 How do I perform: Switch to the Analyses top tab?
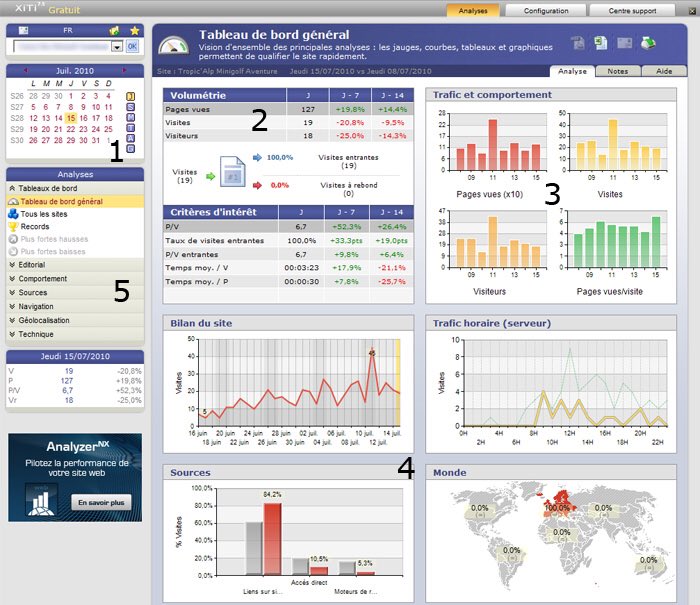[x=473, y=11]
